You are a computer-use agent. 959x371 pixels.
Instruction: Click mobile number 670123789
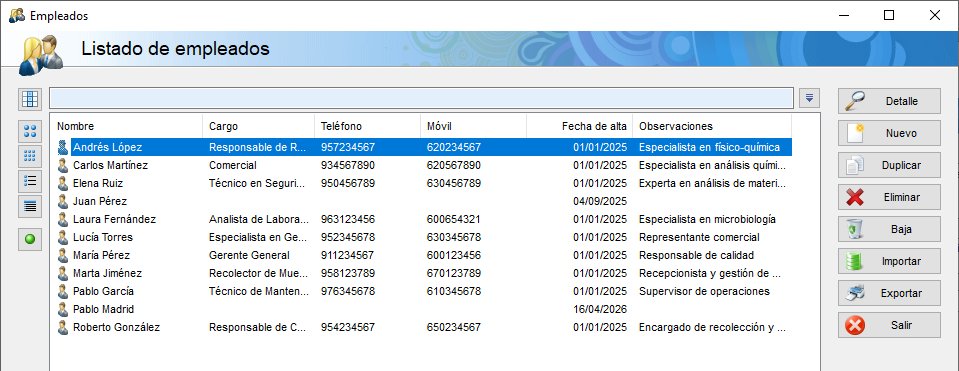pos(454,273)
